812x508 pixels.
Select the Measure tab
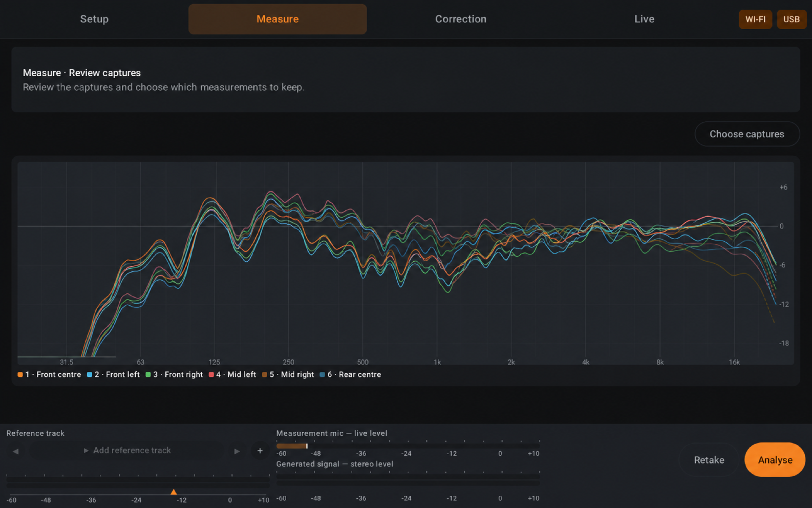coord(277,19)
